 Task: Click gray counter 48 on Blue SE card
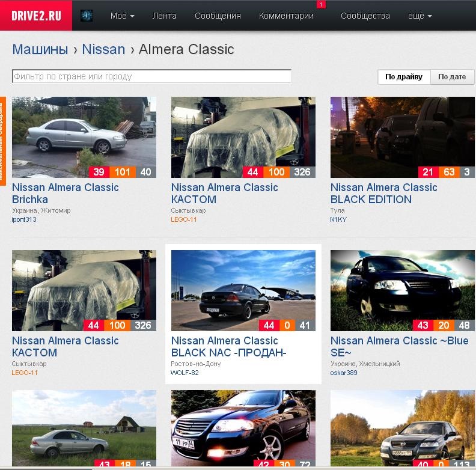[x=465, y=326]
